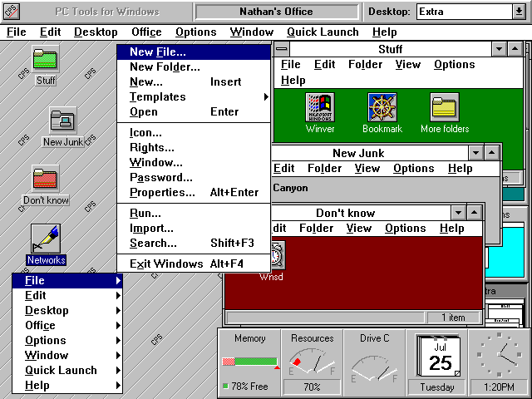
Task: Open the Bookmark ship wheel icon
Action: pyautogui.click(x=382, y=107)
